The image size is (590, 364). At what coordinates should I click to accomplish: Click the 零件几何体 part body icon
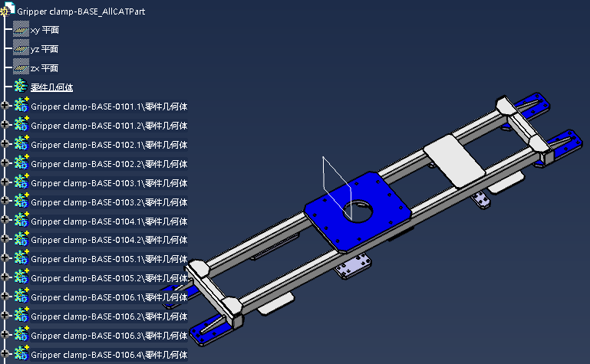click(x=21, y=87)
